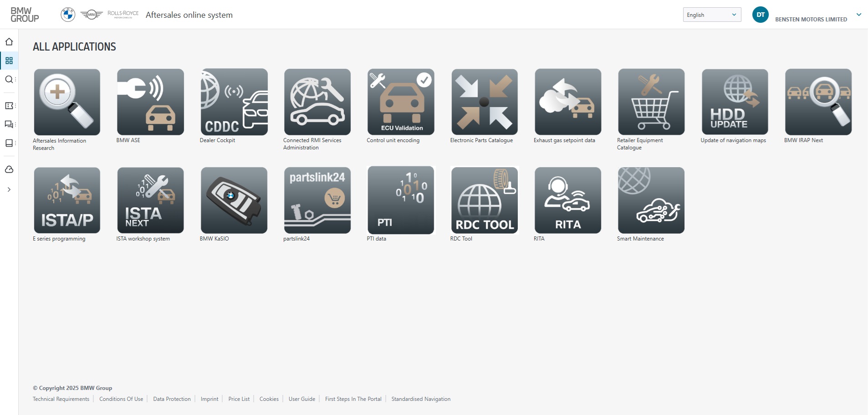Image resolution: width=868 pixels, height=415 pixels.
Task: Open Connected RMI Services Administration icon
Action: click(317, 102)
